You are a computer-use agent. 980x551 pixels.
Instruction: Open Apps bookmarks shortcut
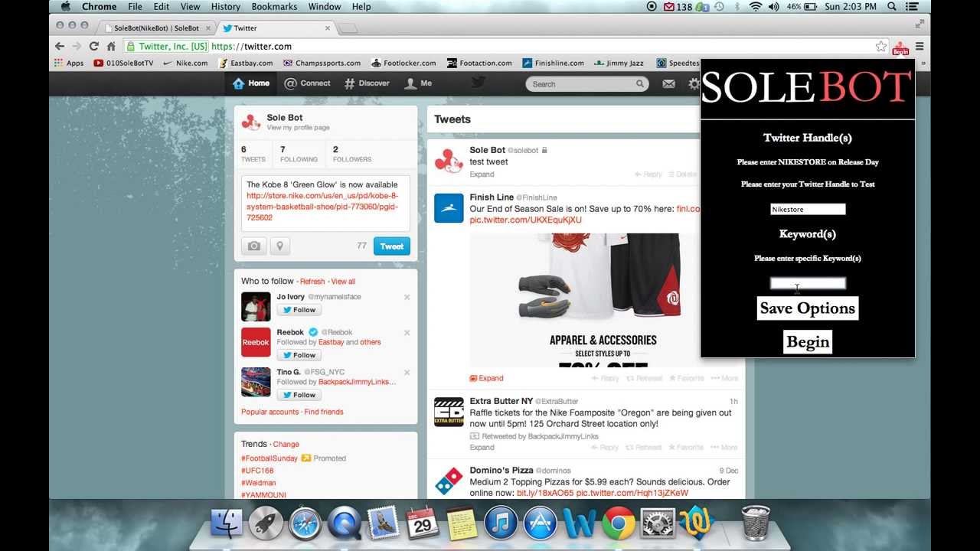click(69, 63)
